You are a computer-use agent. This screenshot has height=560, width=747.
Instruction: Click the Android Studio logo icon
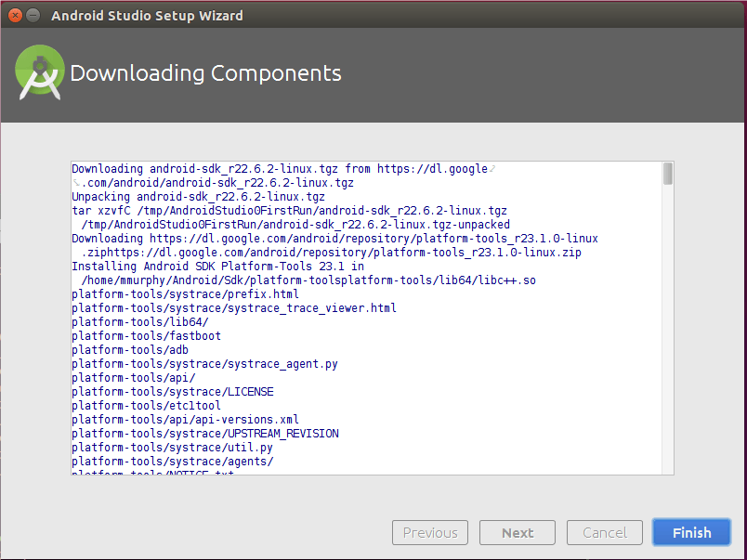pos(40,73)
